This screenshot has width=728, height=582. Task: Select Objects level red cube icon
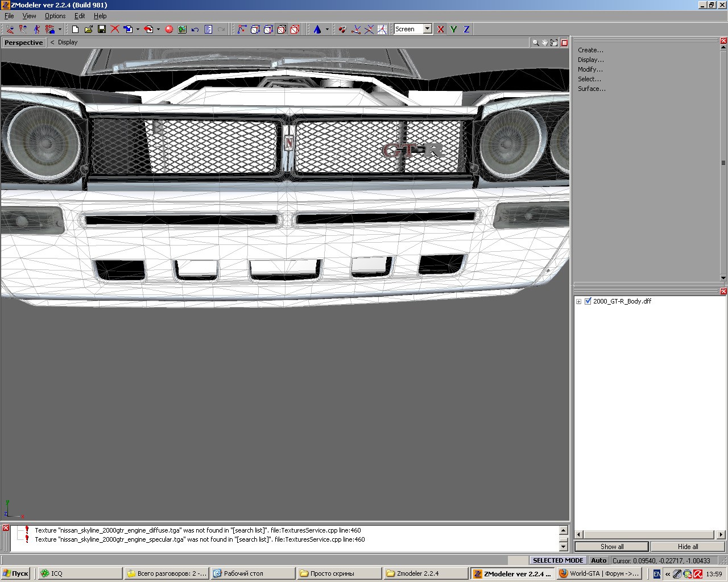pos(295,29)
